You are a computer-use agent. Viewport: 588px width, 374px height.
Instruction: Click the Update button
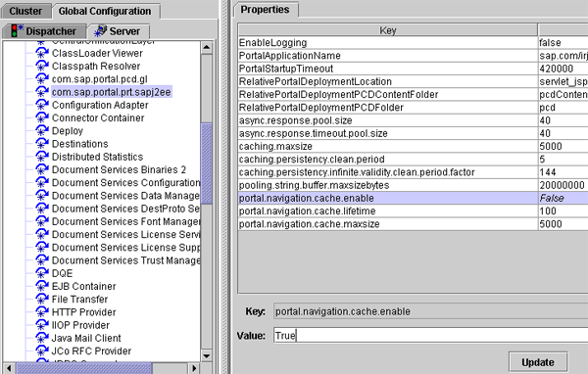click(538, 362)
